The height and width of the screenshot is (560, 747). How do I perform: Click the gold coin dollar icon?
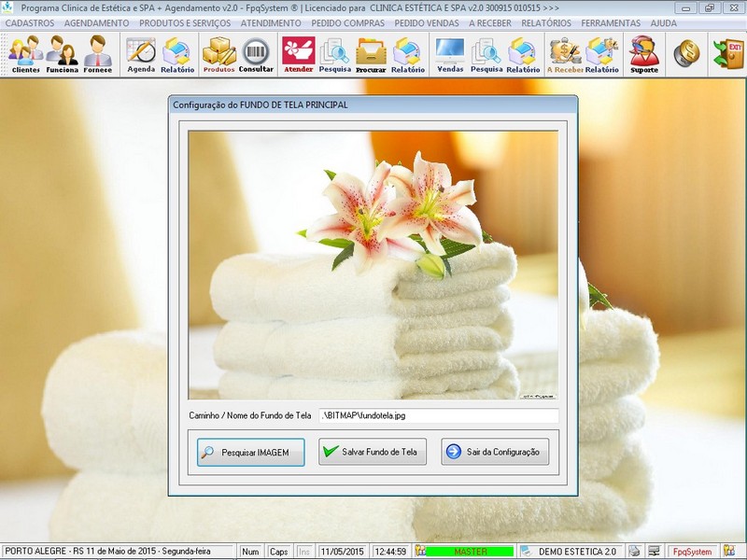click(x=686, y=53)
